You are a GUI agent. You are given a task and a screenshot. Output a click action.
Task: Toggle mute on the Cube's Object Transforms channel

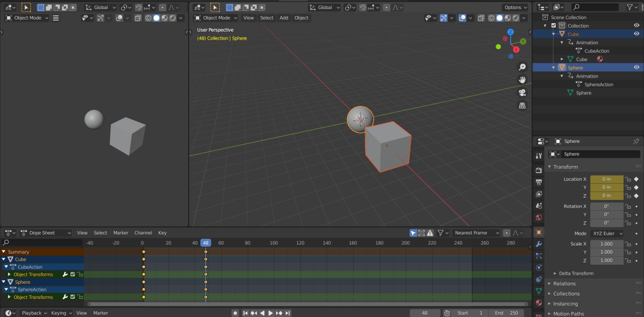pyautogui.click(x=72, y=275)
